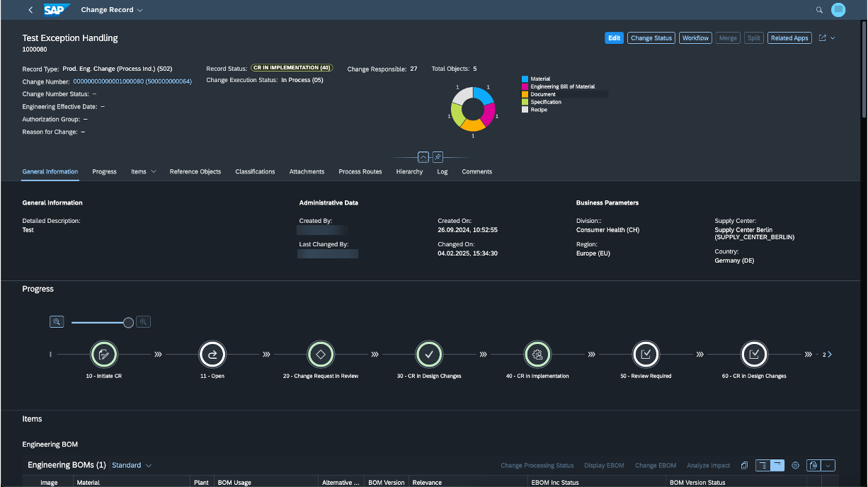The width and height of the screenshot is (868, 487).
Task: Select the 30 - CR in Design Changes node
Action: 429,354
